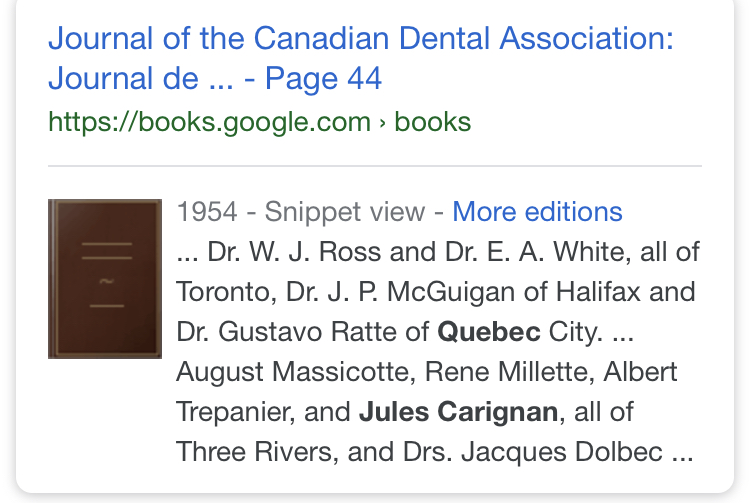Viewport: 750px width, 503px height.
Task: Click the breadcrumb arrow in the URL
Action: coord(383,123)
